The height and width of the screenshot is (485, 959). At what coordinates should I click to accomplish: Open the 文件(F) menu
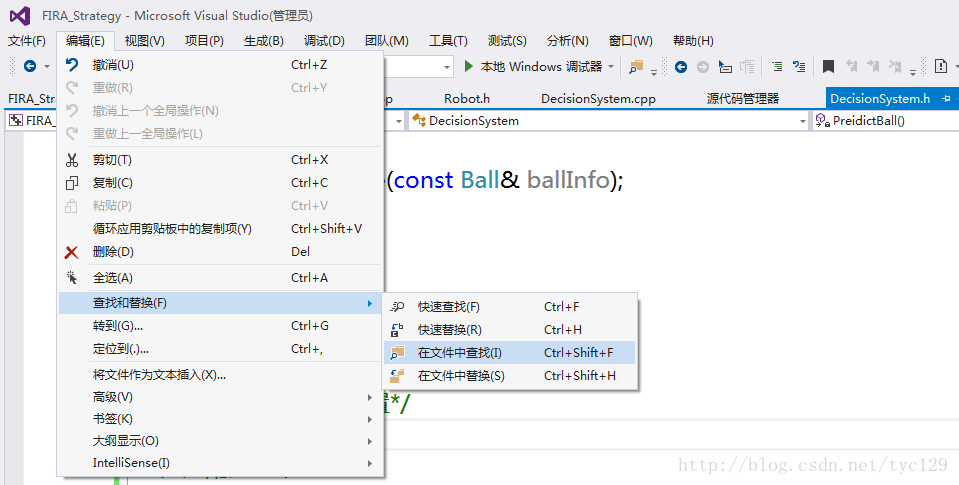tap(27, 41)
